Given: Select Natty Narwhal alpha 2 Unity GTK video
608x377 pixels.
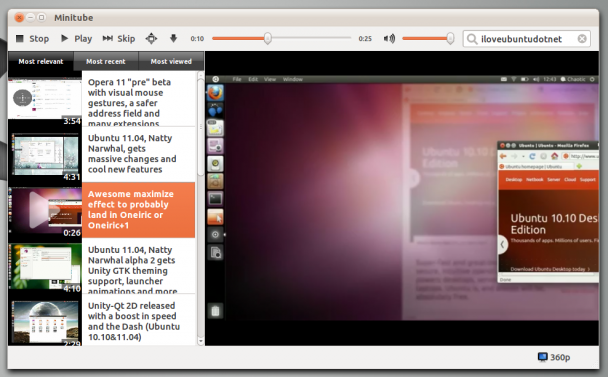Looking at the screenshot, I should point(138,266).
